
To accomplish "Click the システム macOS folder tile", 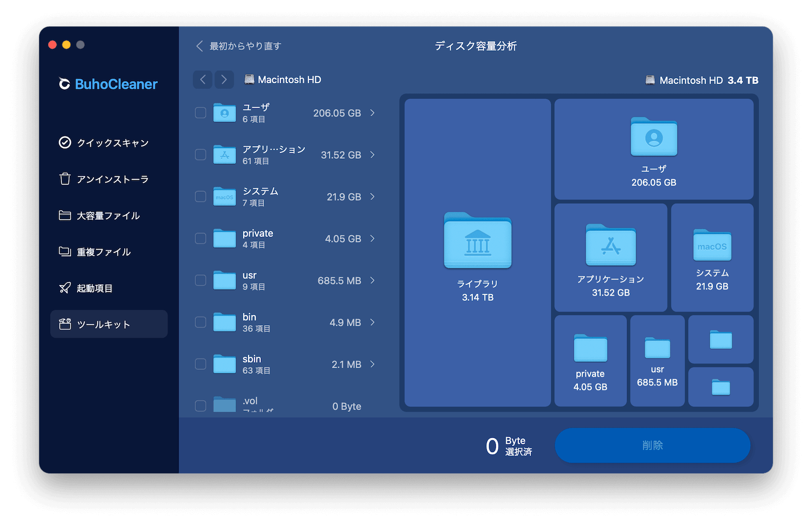I will pyautogui.click(x=712, y=258).
